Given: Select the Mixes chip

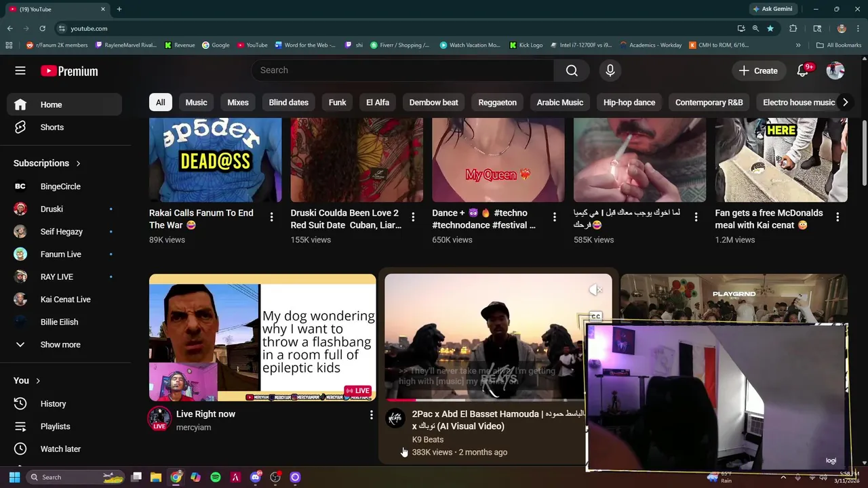Looking at the screenshot, I should [237, 102].
